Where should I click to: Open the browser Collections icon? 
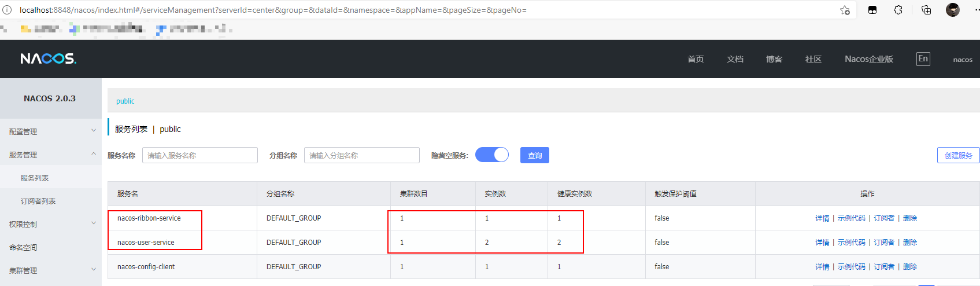pyautogui.click(x=926, y=10)
